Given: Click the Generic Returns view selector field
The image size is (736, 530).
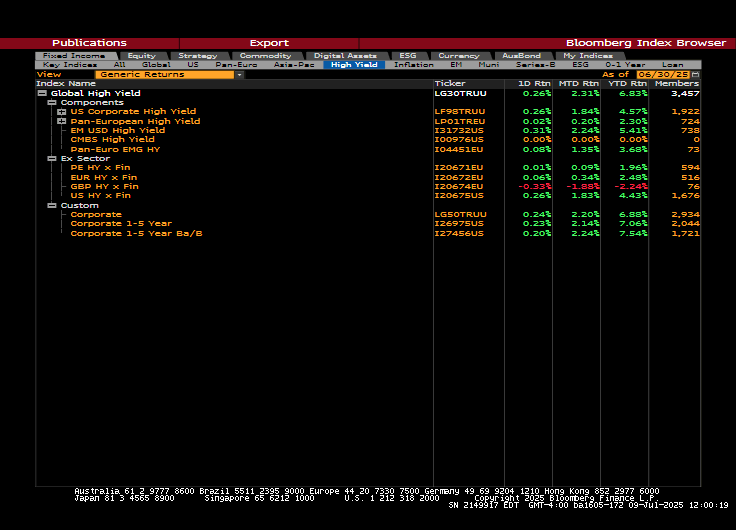Looking at the screenshot, I should [x=165, y=75].
